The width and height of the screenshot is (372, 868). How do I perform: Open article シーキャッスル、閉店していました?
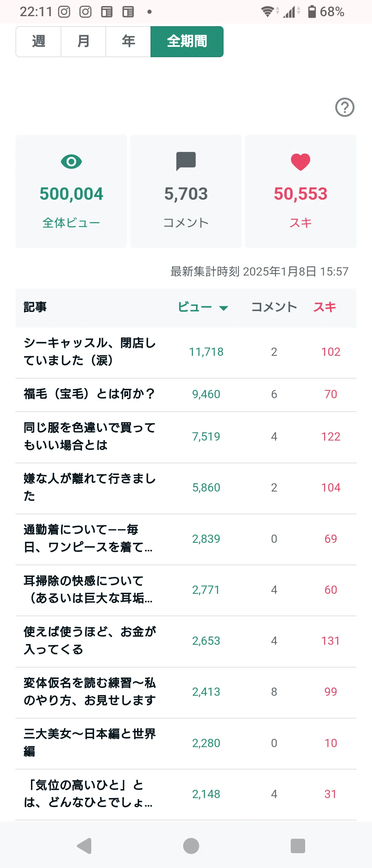186,352
